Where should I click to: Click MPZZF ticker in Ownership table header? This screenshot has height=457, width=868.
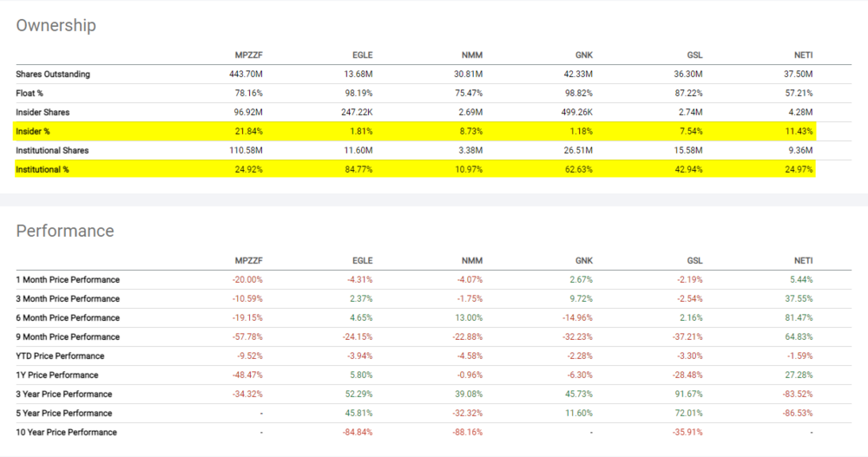click(249, 55)
